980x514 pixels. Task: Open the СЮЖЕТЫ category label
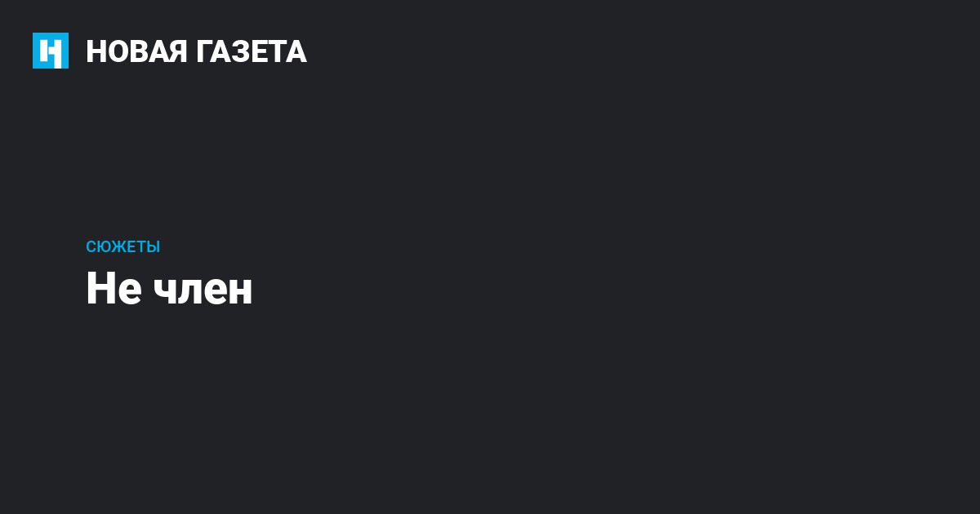pyautogui.click(x=123, y=246)
